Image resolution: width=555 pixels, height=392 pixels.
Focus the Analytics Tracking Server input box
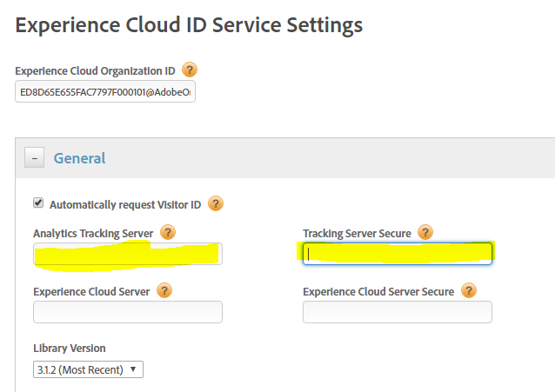(128, 254)
